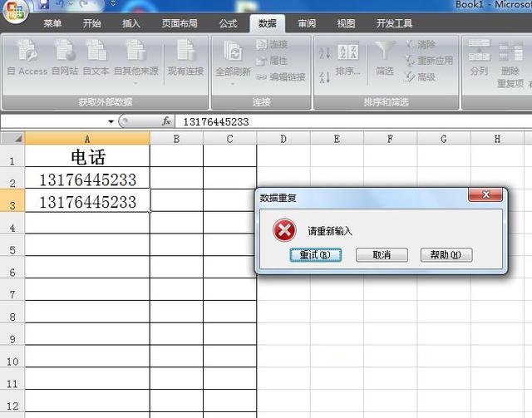The width and height of the screenshot is (532, 418).
Task: Open the Name Box dropdown arrow
Action: coord(111,121)
